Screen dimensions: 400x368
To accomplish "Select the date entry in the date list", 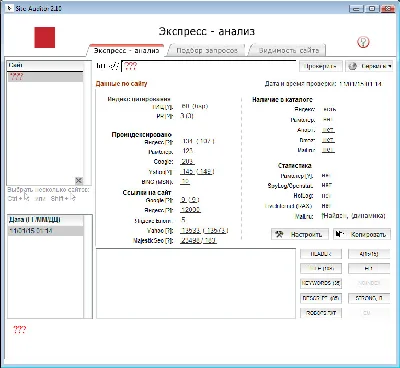I will pos(45,231).
